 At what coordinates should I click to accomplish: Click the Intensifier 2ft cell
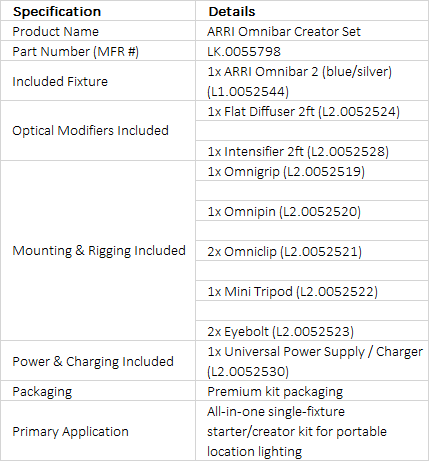[312, 151]
